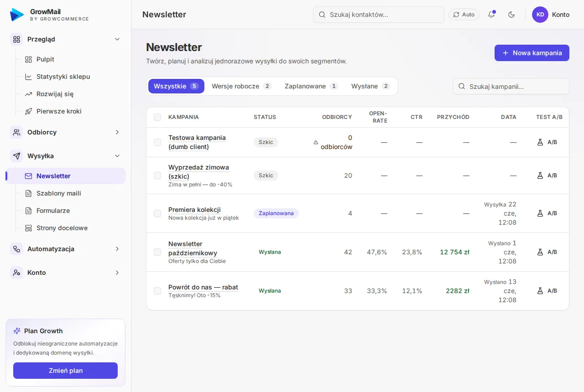Click the warning icon beside 0 odbiorców
This screenshot has width=584, height=392.
316,142
